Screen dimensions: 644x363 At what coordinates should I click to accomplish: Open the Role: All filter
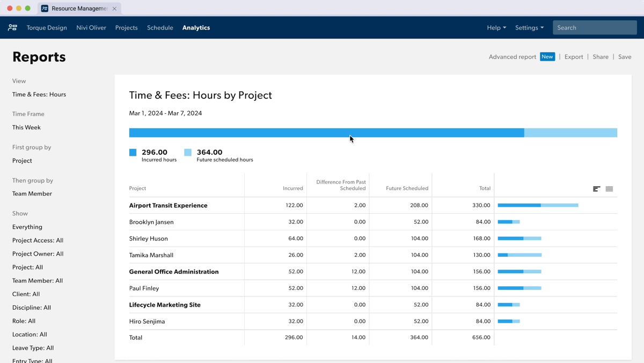(24, 321)
